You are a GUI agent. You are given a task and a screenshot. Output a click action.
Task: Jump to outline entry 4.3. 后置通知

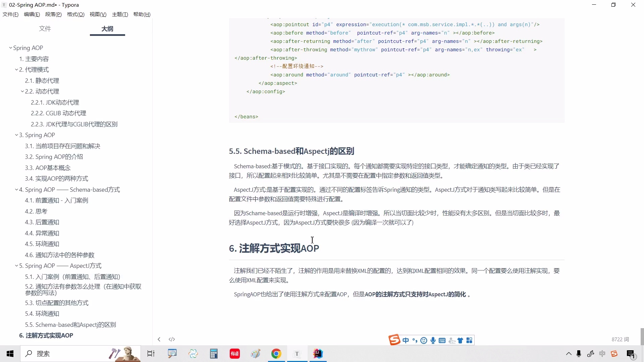tap(42, 222)
